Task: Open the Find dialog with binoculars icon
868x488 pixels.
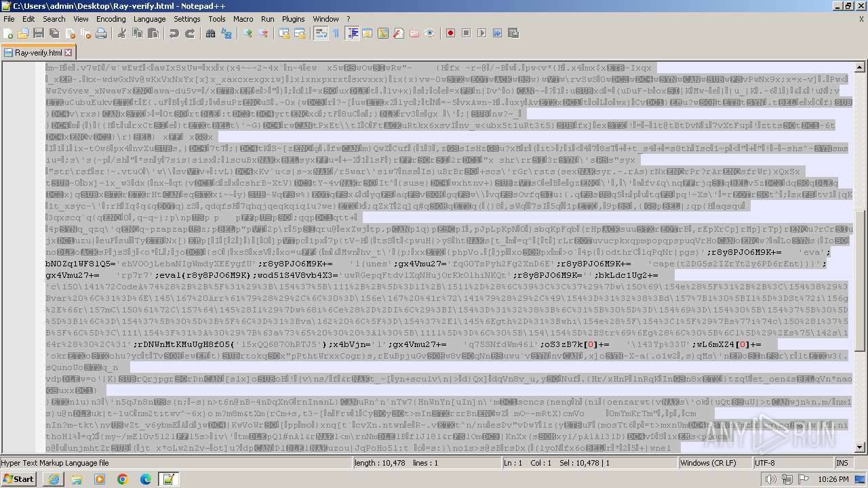Action: click(x=211, y=33)
